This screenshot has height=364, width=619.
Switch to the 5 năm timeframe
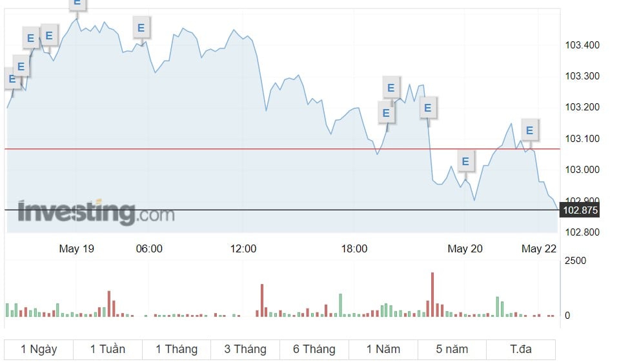452,349
